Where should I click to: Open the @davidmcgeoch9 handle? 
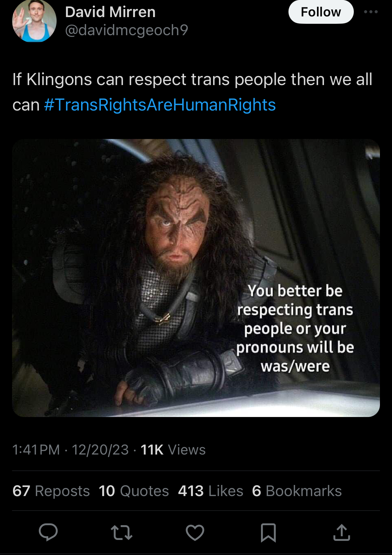coord(127,30)
